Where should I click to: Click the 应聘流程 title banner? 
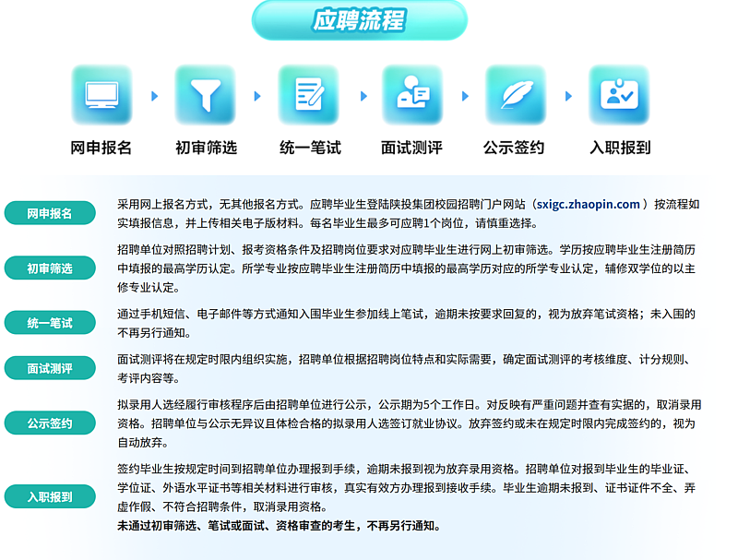tap(359, 19)
